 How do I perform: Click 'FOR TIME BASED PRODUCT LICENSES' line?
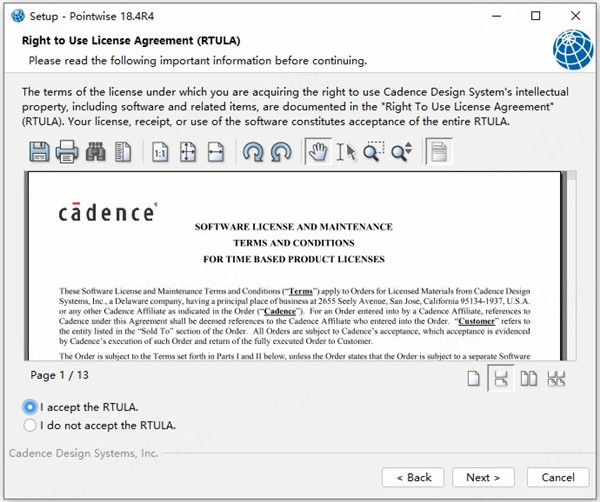[293, 259]
